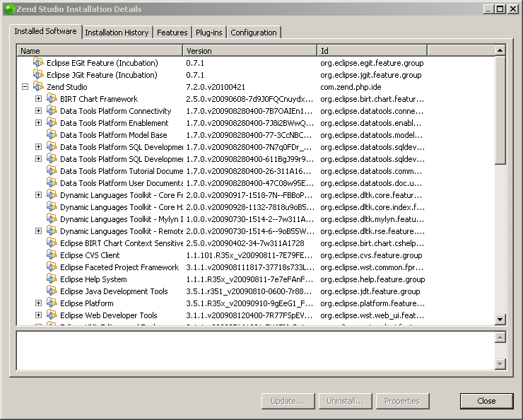This screenshot has height=420, width=523.
Task: Expand Dynamic Languages Toolkit Remote node
Action: [38, 231]
